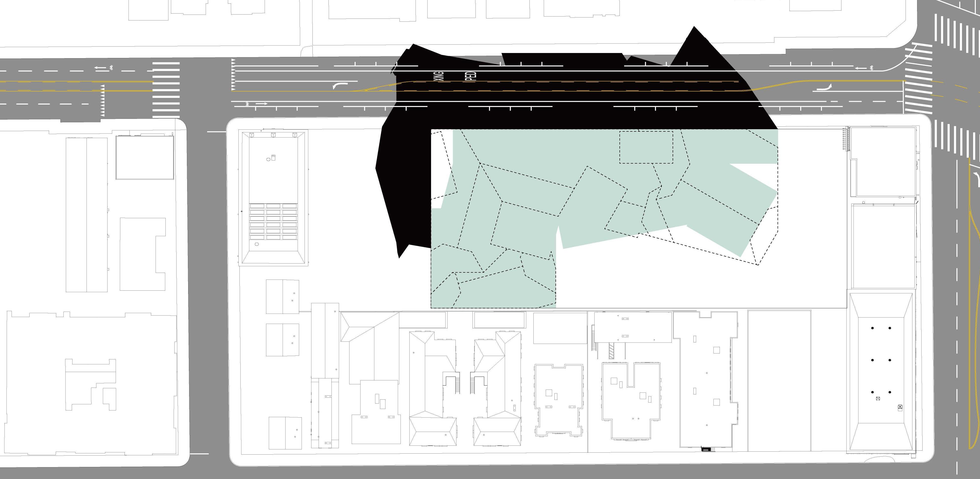Viewport: 980px width, 479px height.
Task: Select the bicycle symbol in the lower bike lane
Action: pyautogui.click(x=247, y=104)
